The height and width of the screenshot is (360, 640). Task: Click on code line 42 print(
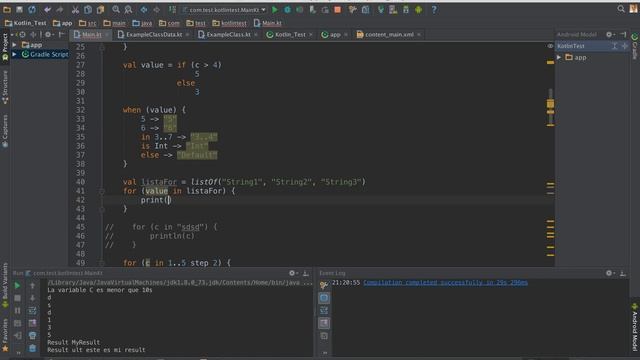click(155, 200)
